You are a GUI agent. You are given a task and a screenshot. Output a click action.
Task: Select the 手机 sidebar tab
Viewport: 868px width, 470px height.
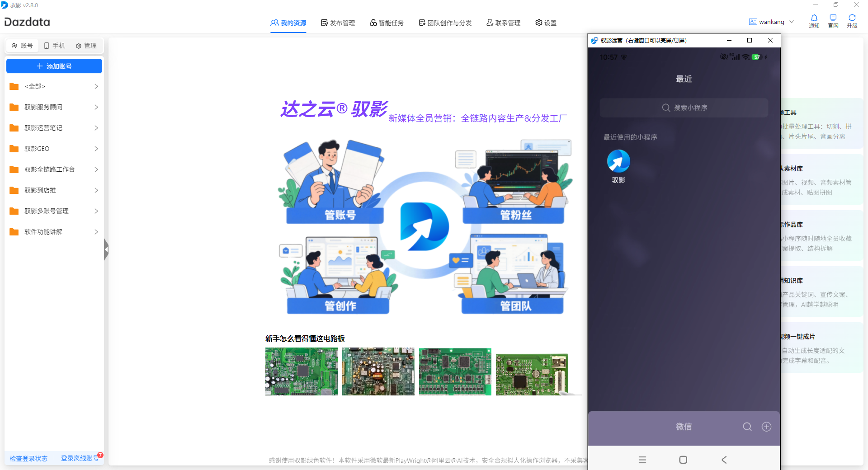[54, 46]
